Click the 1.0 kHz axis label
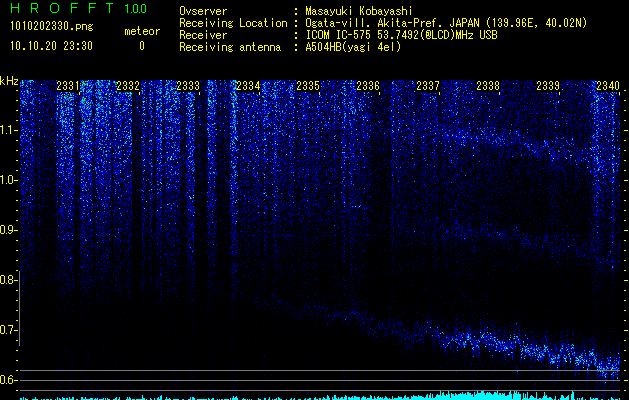This screenshot has width=629, height=400. click(x=9, y=180)
